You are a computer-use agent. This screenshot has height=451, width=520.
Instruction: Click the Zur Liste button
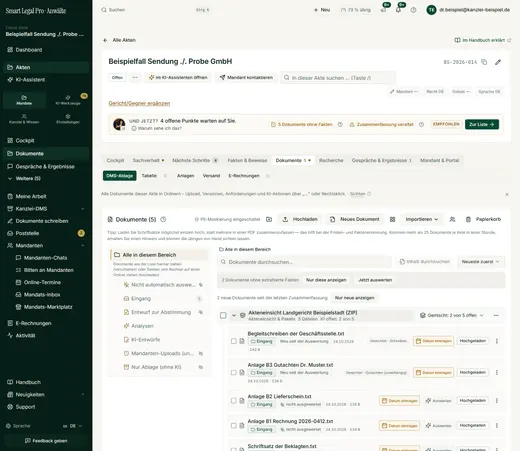pyautogui.click(x=482, y=124)
